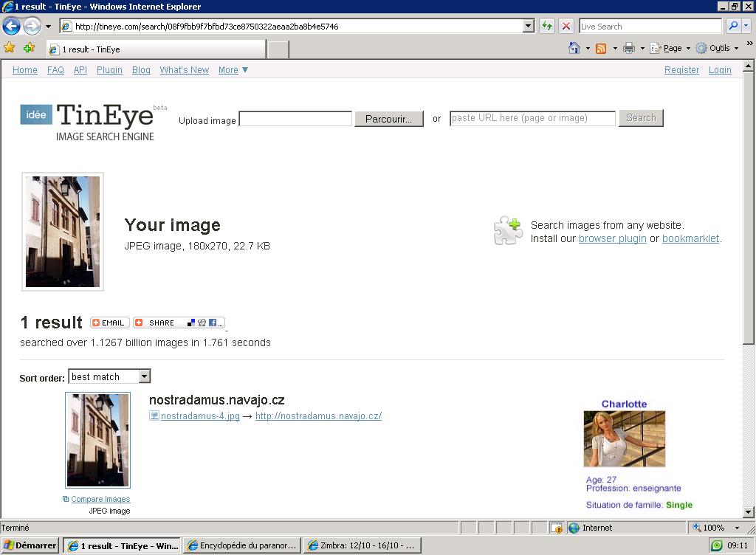
Task: Click the RSS feeds icon
Action: [601, 48]
